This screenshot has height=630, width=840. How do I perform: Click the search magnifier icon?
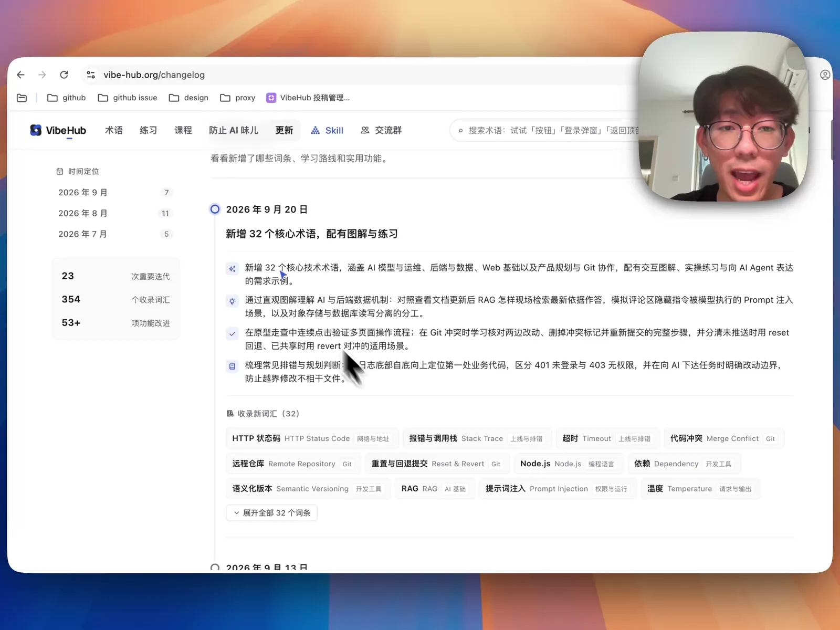[460, 131]
